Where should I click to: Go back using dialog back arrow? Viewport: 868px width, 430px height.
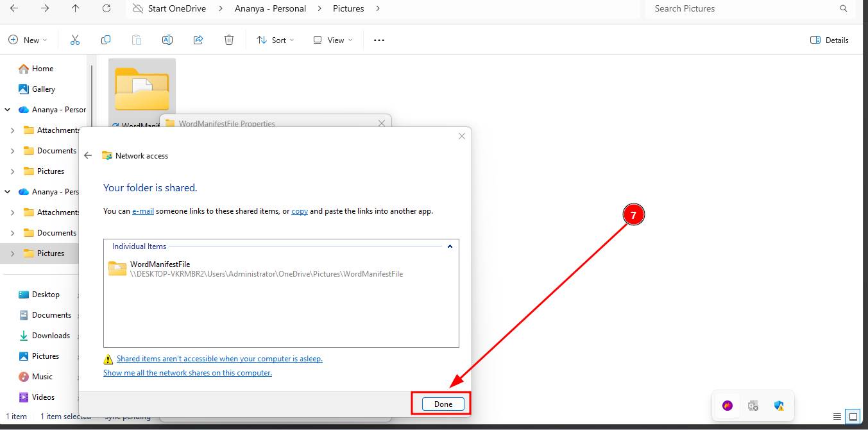pyautogui.click(x=88, y=155)
